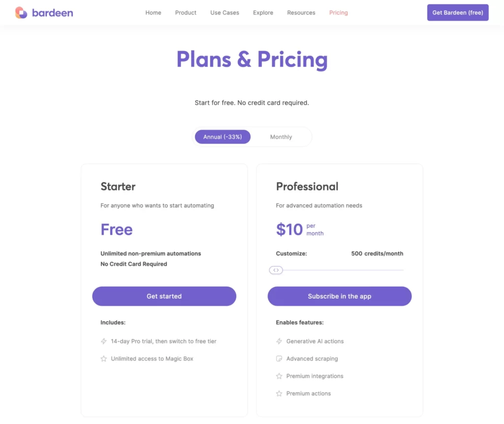
Task: Click the star icon beside Magic Box access
Action: (x=102, y=359)
